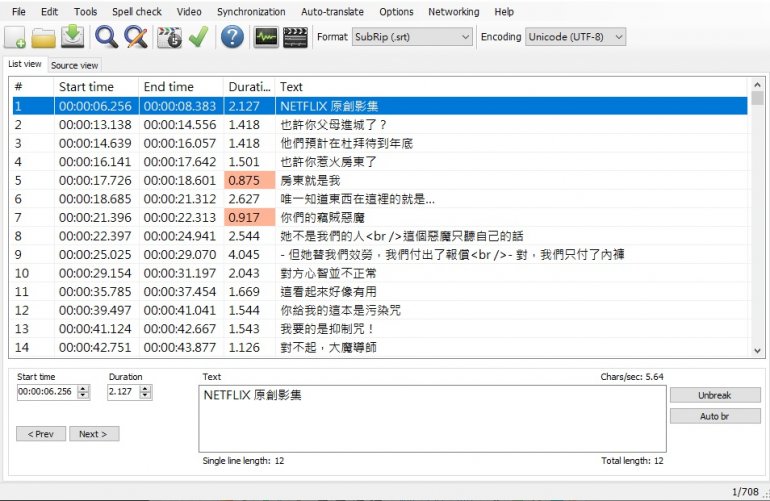Switch to the List view tab

coord(25,64)
